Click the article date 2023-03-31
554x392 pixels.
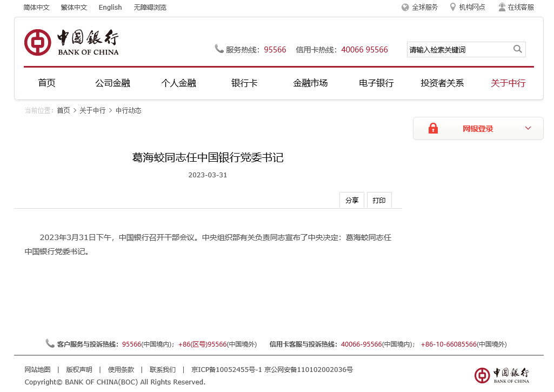point(208,175)
